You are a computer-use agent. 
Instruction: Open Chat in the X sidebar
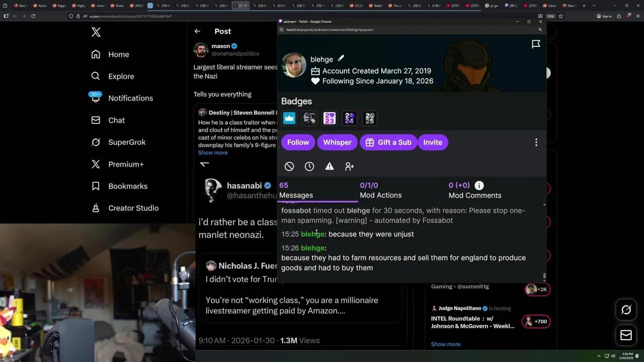[108, 120]
